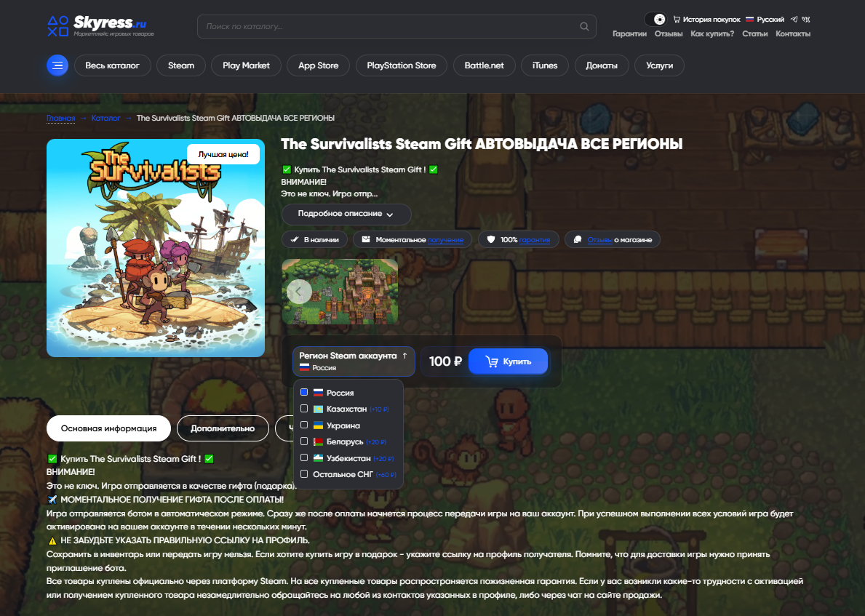The height and width of the screenshot is (616, 865).
Task: Switch to the Дополнительно tab
Action: 223,428
